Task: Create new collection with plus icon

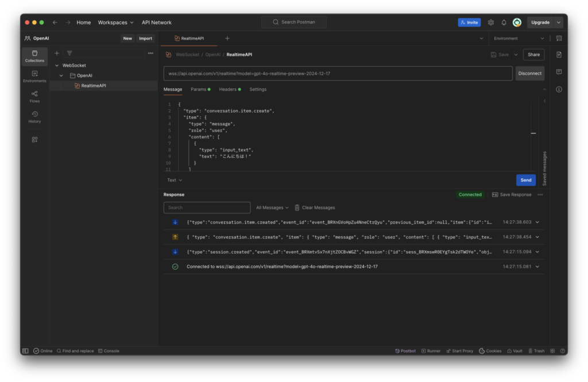Action: pyautogui.click(x=57, y=53)
